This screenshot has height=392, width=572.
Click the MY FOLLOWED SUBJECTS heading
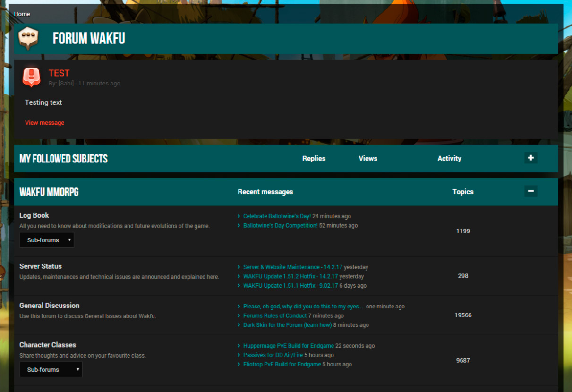click(63, 159)
